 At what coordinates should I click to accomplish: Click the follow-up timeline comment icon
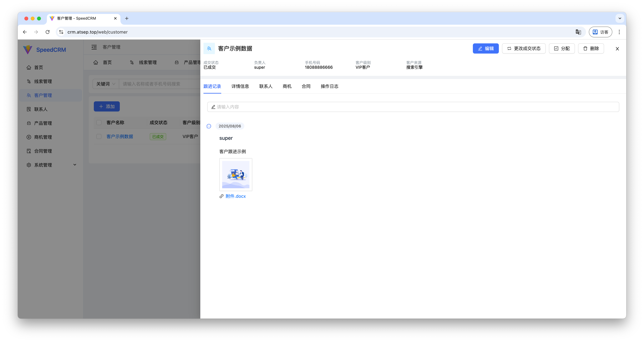[209, 126]
